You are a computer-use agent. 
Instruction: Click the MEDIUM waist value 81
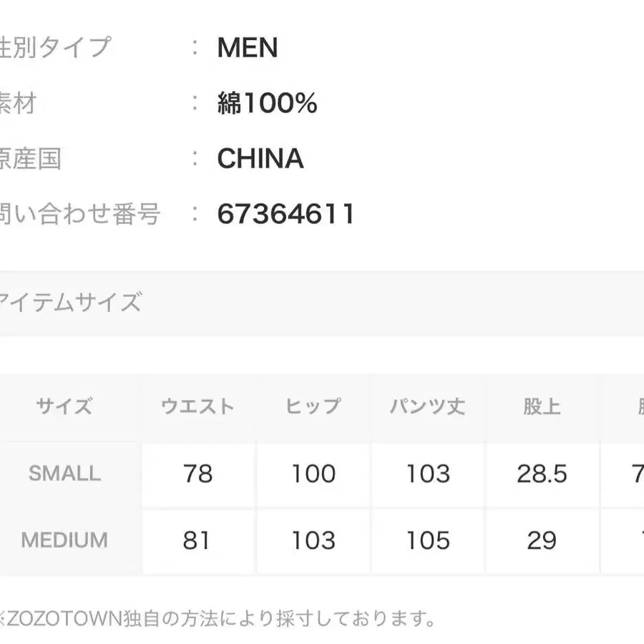(196, 540)
